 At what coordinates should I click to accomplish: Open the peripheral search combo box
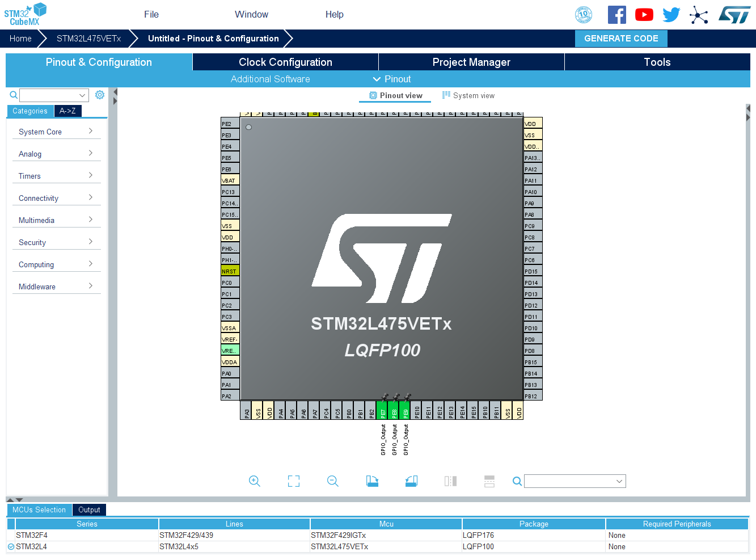tap(54, 95)
